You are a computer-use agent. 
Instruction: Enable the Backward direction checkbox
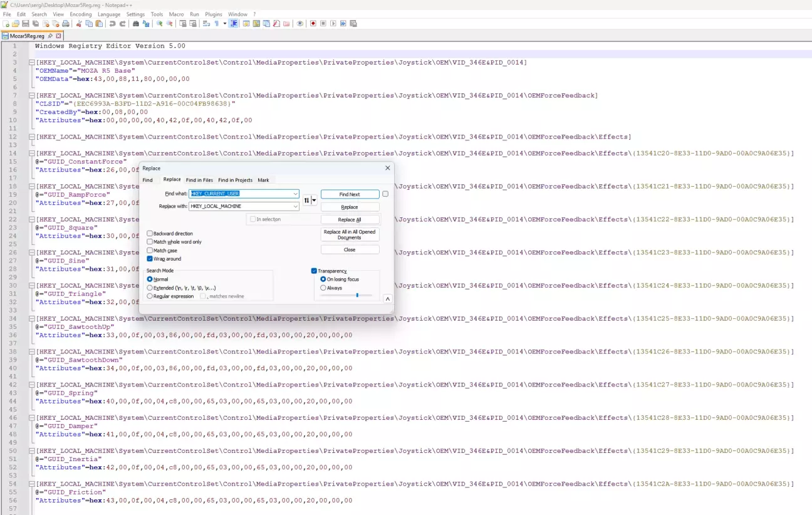click(x=150, y=234)
